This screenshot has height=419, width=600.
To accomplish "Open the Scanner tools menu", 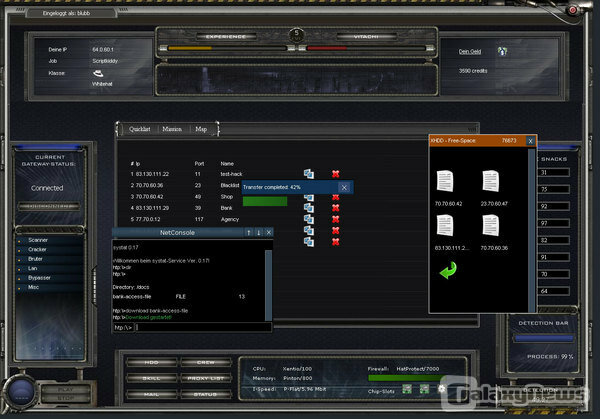I will tap(49, 240).
